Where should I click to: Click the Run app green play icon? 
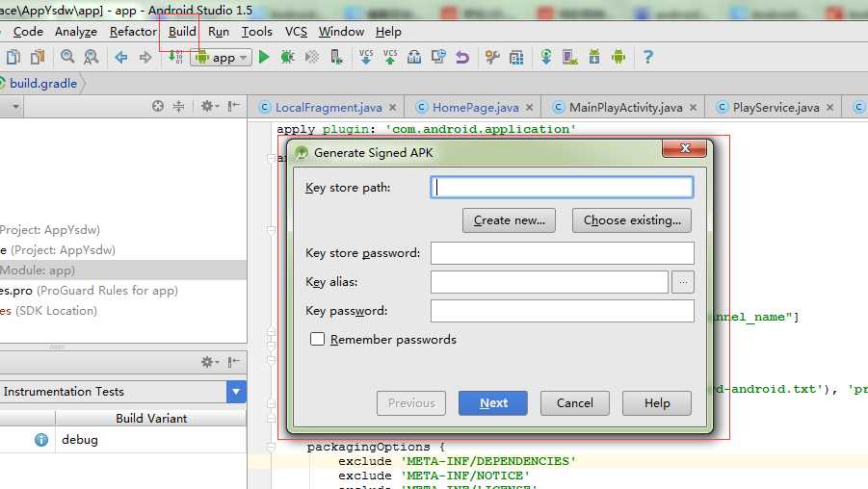coord(264,57)
